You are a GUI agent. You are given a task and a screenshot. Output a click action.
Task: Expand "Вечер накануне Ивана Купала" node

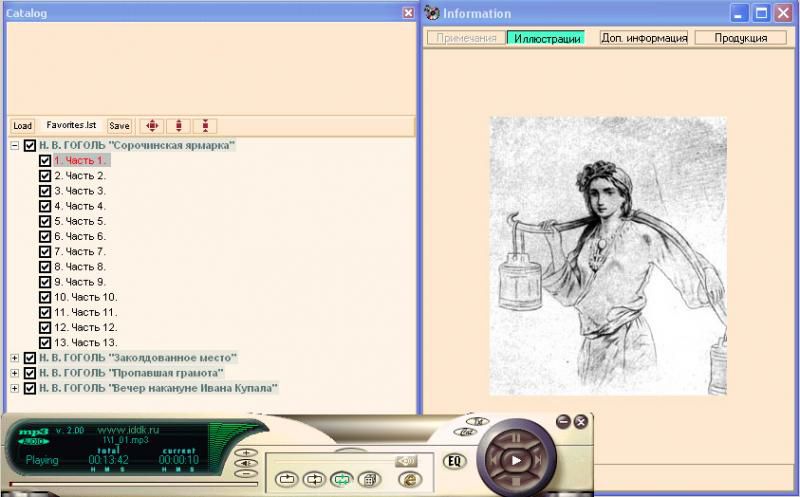tap(15, 388)
